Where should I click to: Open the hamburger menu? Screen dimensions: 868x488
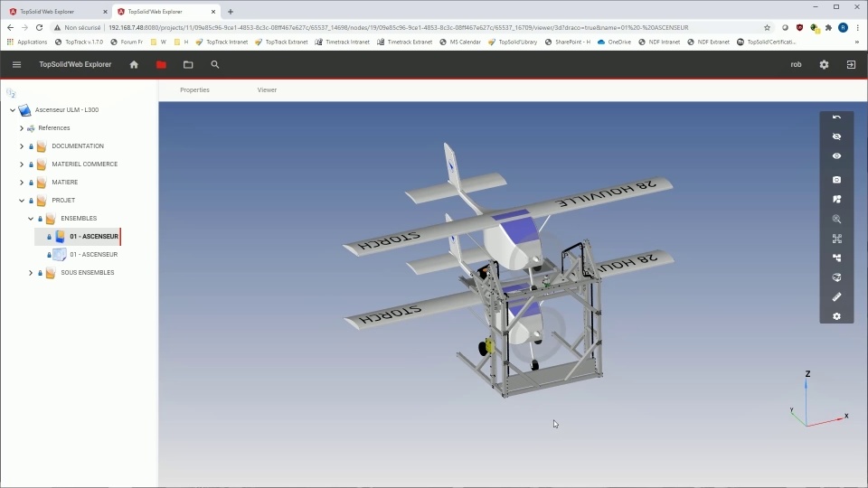point(16,65)
